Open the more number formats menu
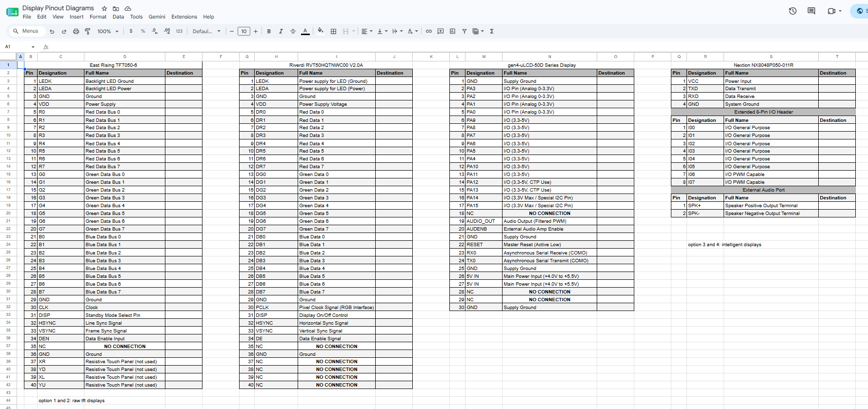Image resolution: width=868 pixels, height=409 pixels. click(x=179, y=31)
